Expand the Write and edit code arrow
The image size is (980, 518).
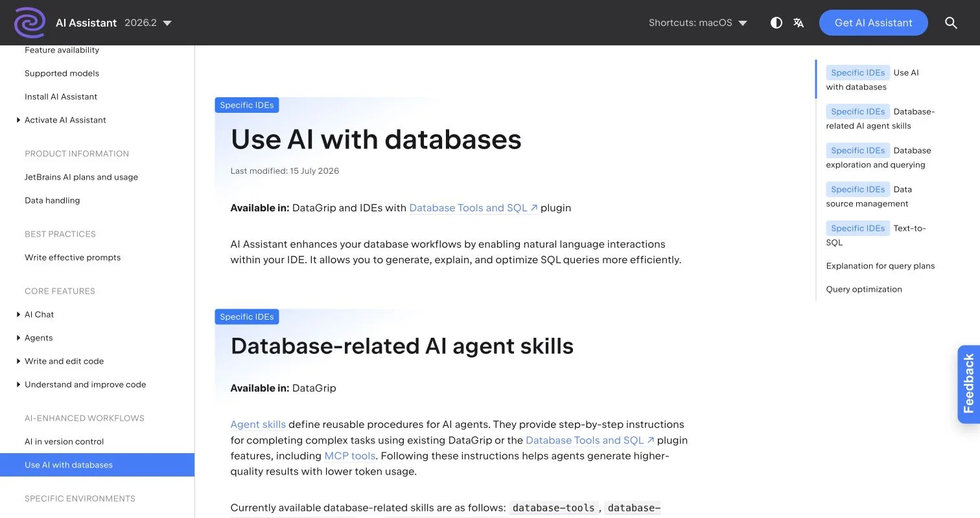[x=18, y=361]
